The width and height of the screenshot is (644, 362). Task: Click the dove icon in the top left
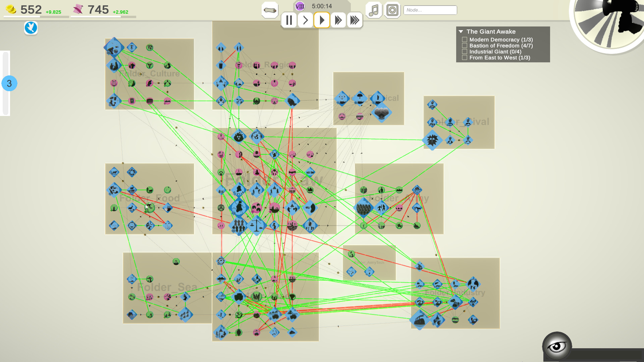31,28
